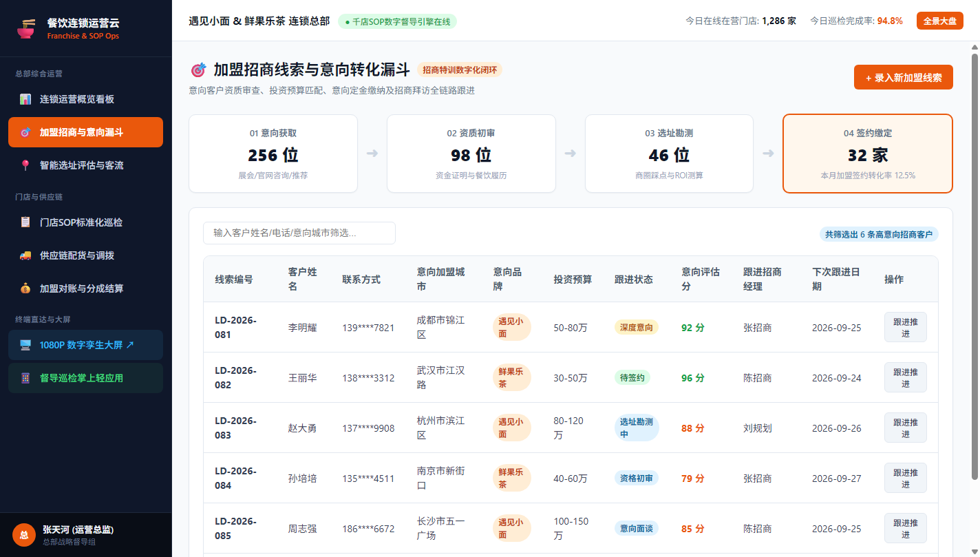
Task: Click lead number LD-2026-083
Action: point(235,428)
